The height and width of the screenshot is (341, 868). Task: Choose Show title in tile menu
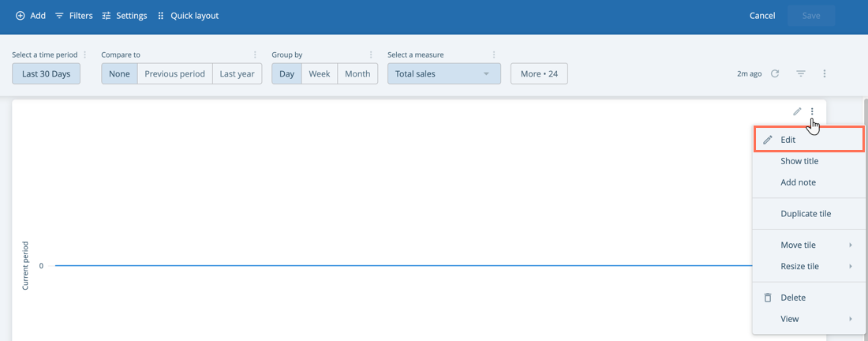coord(808,161)
